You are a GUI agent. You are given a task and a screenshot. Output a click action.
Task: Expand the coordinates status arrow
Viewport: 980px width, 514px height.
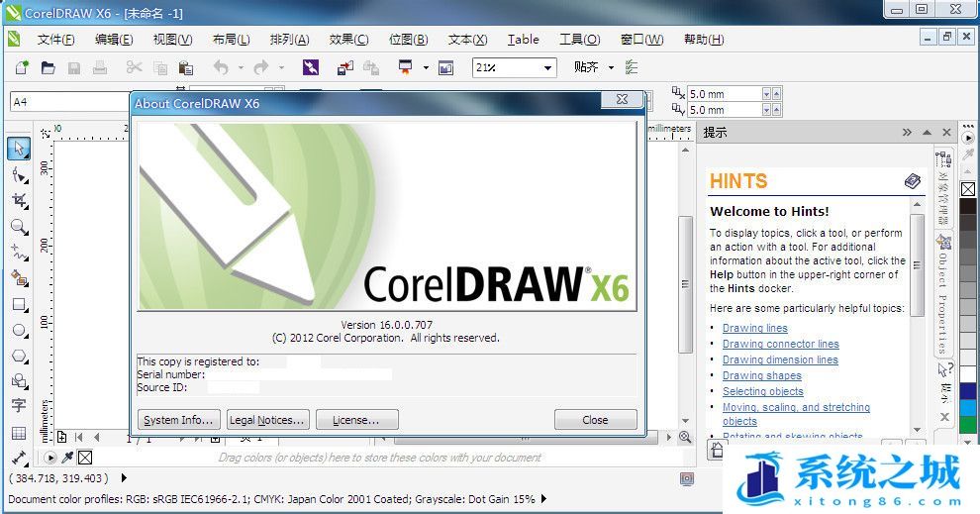coord(124,477)
